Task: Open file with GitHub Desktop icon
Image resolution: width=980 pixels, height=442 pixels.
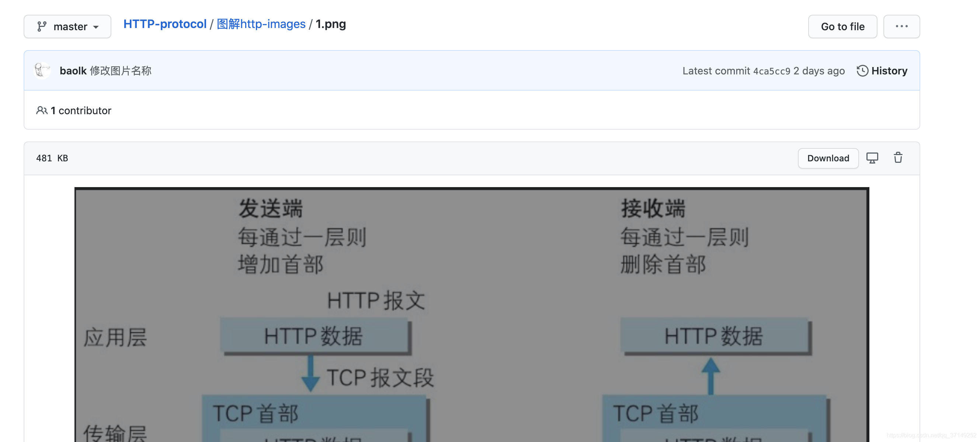Action: point(872,158)
